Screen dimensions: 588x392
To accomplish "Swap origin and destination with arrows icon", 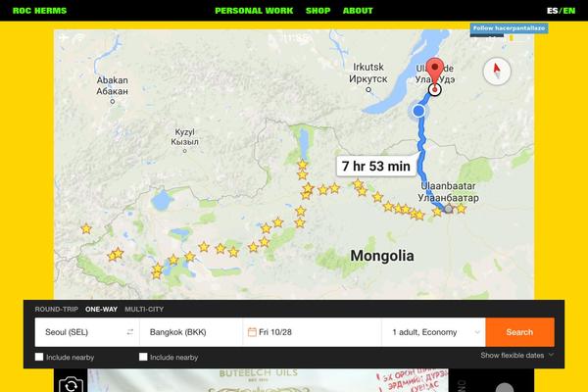I will (x=130, y=332).
